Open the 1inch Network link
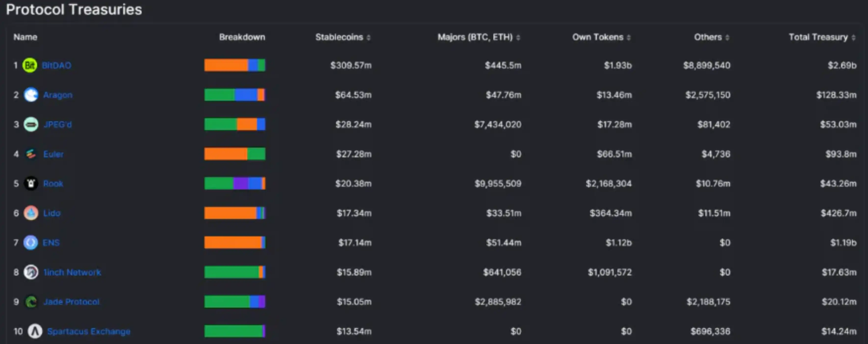This screenshot has width=868, height=344. 72,272
